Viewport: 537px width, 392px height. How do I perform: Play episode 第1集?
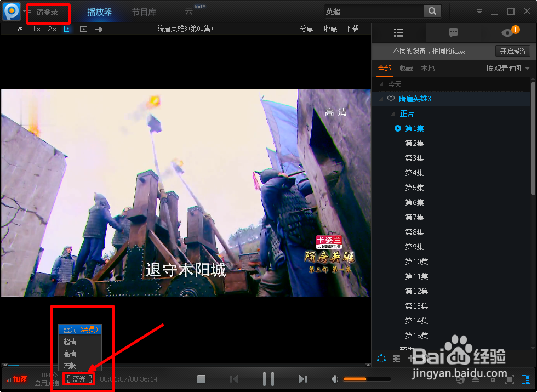[414, 128]
